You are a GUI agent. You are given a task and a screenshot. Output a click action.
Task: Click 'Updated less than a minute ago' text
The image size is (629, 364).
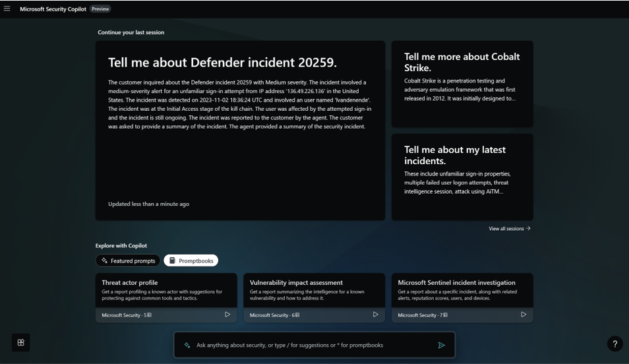click(148, 204)
